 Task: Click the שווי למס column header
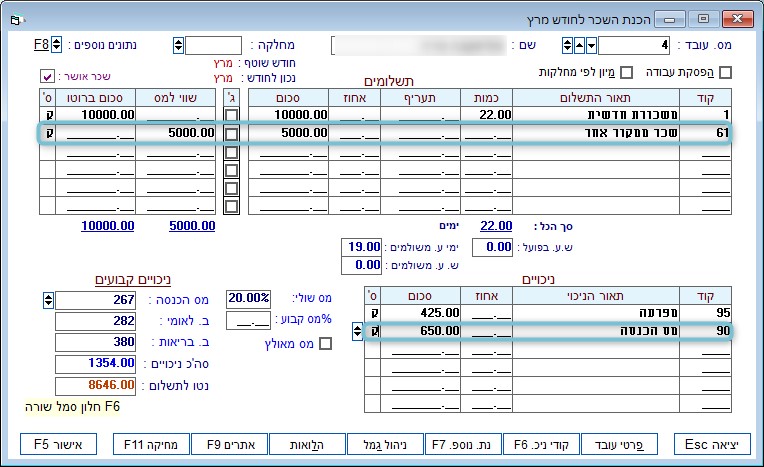pos(175,98)
